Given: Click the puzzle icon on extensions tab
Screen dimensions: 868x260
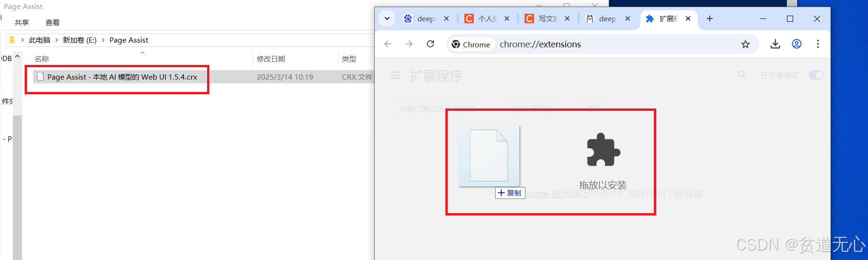Looking at the screenshot, I should (650, 18).
